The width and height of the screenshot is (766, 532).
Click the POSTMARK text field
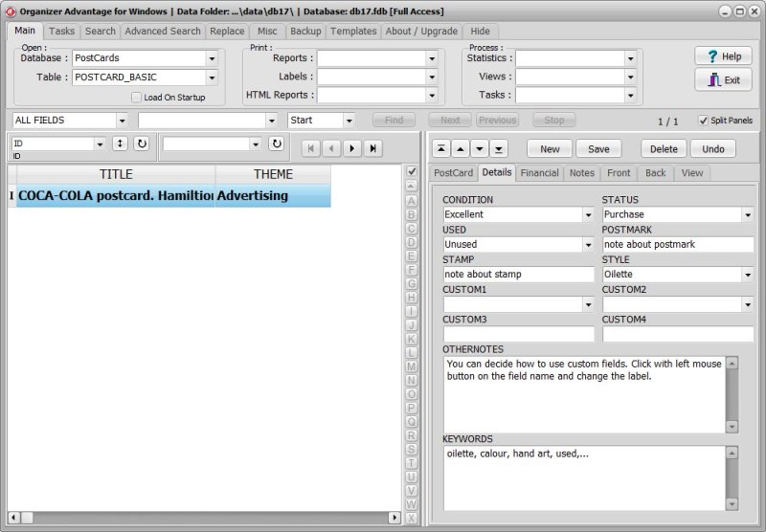pos(678,245)
